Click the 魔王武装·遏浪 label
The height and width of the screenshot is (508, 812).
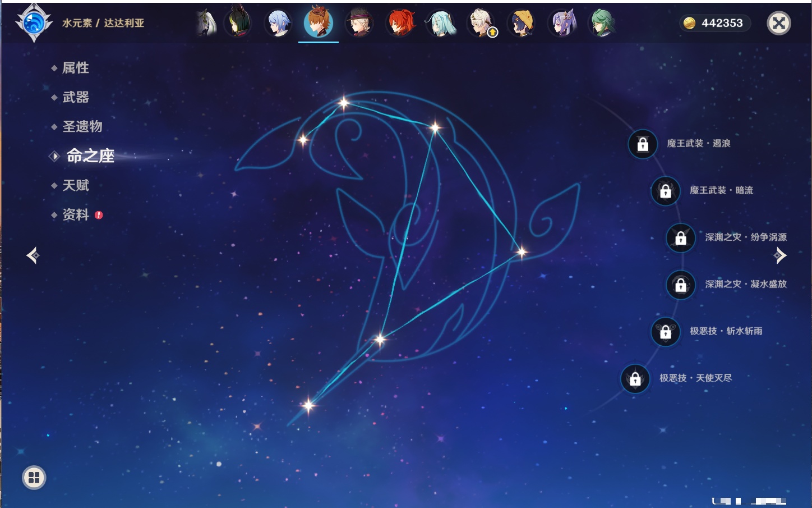698,144
